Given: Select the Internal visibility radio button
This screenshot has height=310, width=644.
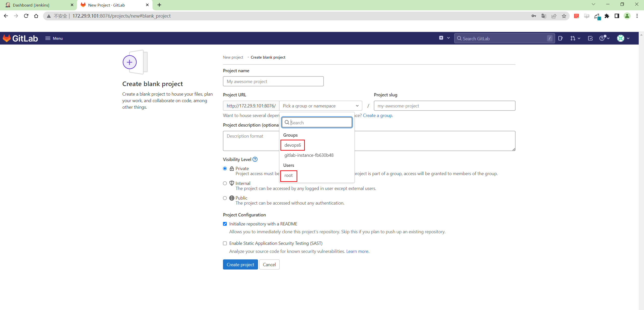Looking at the screenshot, I should tap(225, 183).
